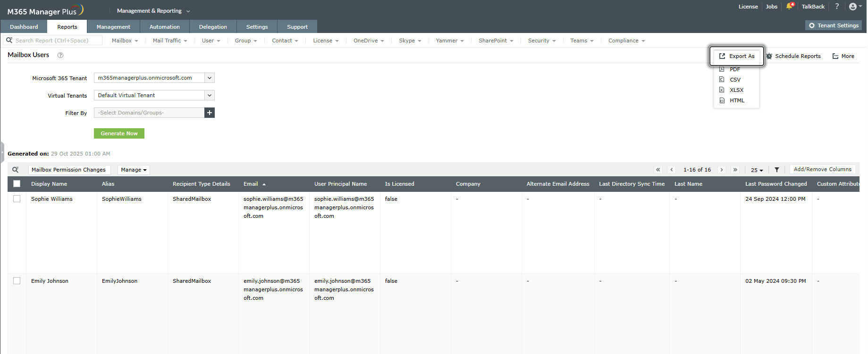Switch to the Automation tab
868x354 pixels.
point(165,27)
